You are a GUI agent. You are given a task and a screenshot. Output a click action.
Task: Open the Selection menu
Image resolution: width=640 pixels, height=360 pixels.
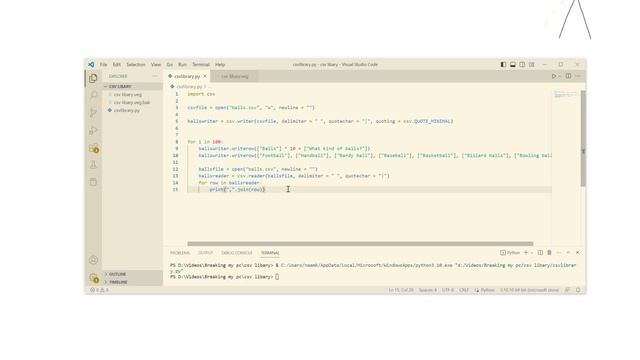pos(136,64)
